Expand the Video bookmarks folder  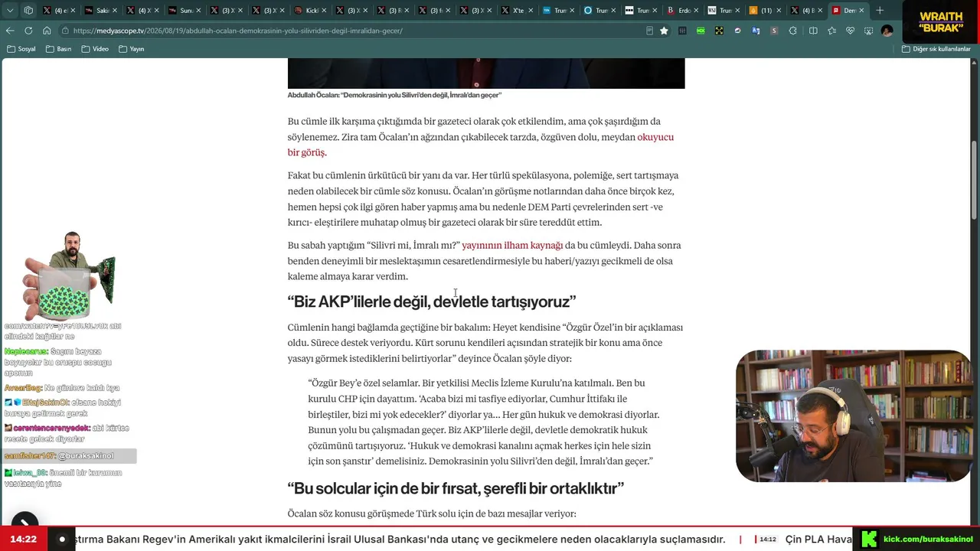pyautogui.click(x=95, y=49)
